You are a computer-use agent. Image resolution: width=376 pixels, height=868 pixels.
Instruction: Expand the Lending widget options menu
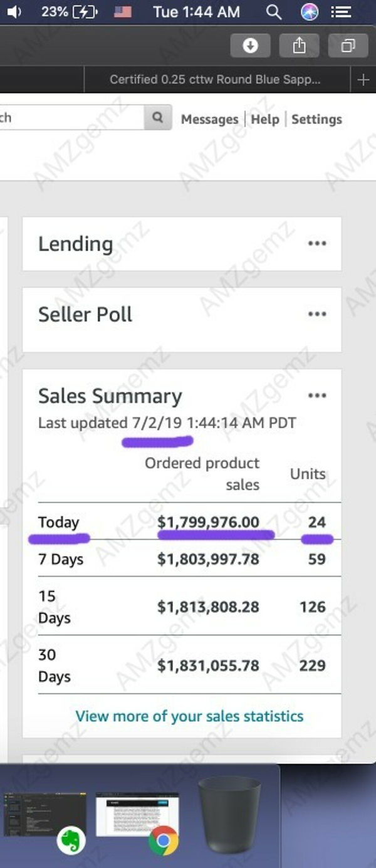[317, 244]
